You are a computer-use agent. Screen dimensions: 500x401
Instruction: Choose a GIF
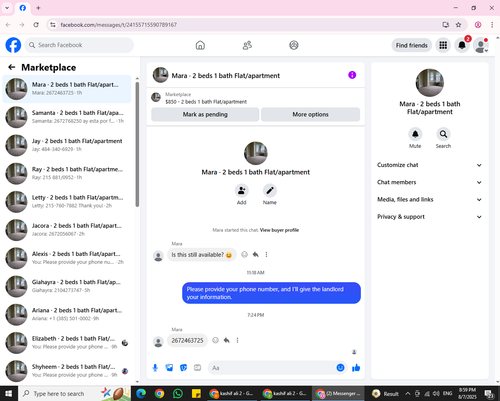[x=197, y=368]
